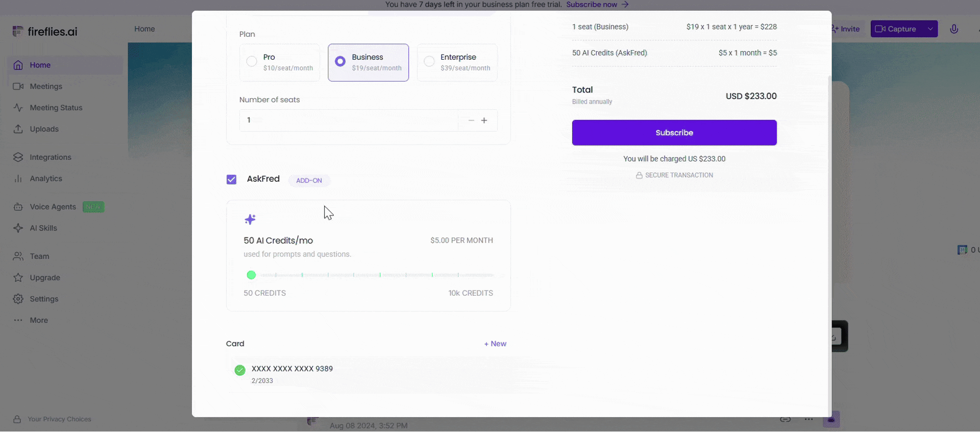Click the Voice Agents robot icon
Viewport: 980px width, 432px height.
pos(18,207)
